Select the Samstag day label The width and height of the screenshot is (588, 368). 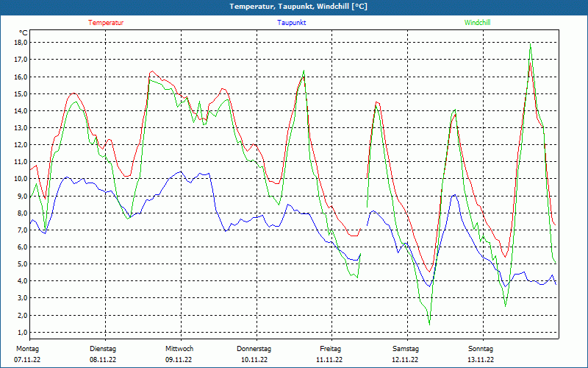coord(406,348)
